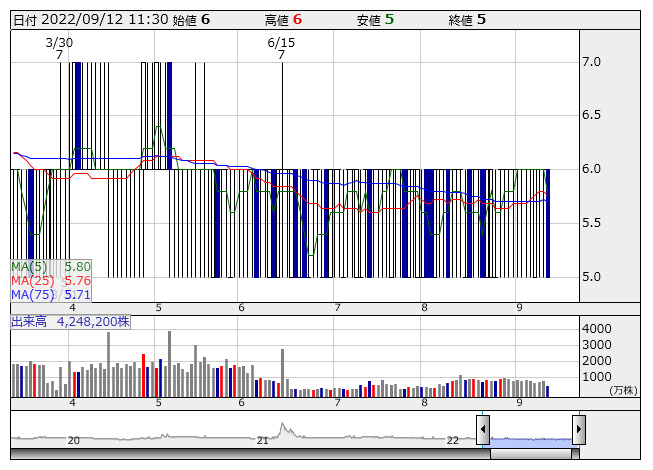653x470 pixels.
Task: Click the 6/15 high price marker
Action: tap(281, 49)
